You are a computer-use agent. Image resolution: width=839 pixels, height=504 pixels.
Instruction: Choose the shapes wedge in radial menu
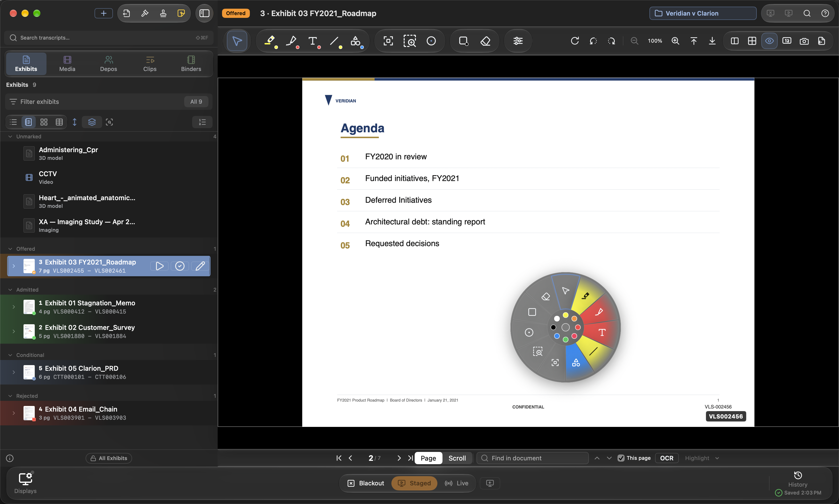tap(576, 363)
